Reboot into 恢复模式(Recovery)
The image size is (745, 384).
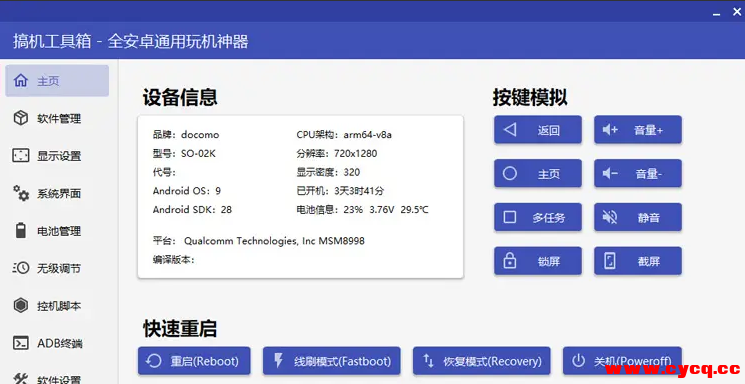(x=482, y=361)
